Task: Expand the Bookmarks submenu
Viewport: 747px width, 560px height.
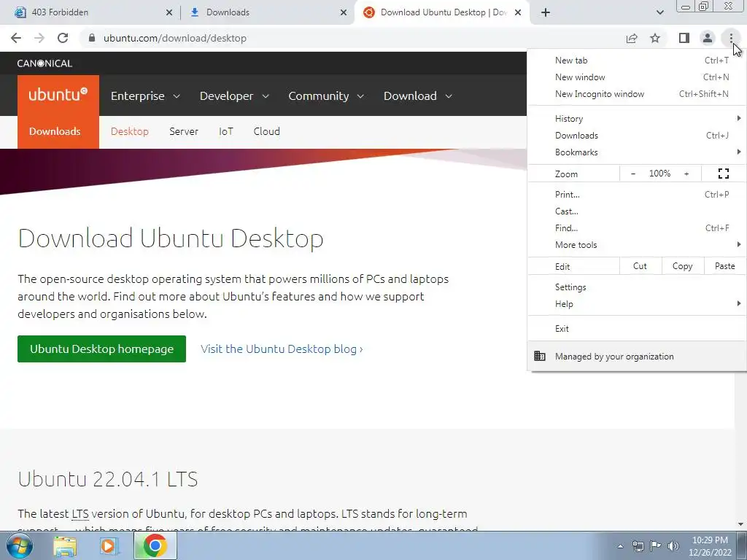Action: [636, 152]
